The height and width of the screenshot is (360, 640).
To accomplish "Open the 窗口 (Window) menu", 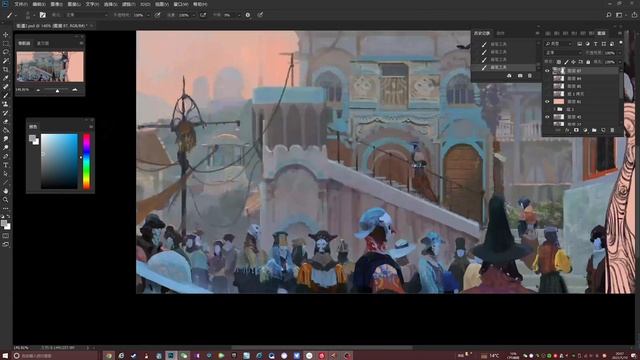I will point(181,4).
